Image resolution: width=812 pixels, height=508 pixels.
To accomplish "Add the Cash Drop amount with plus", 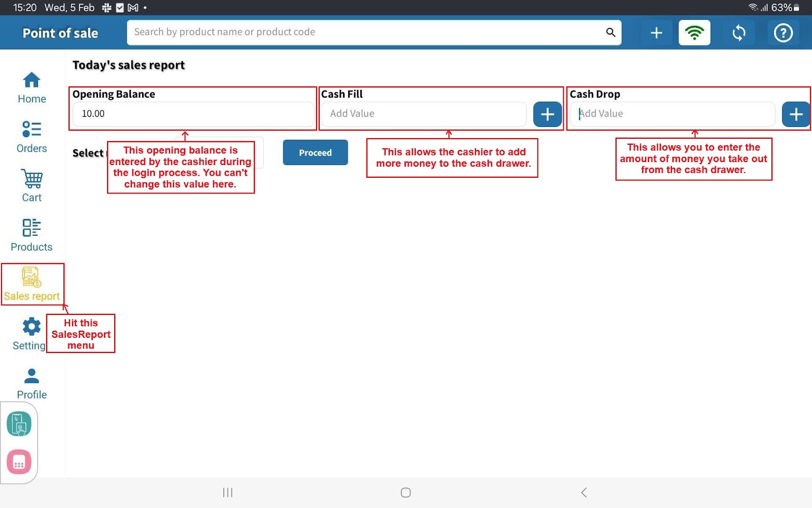I will 795,114.
